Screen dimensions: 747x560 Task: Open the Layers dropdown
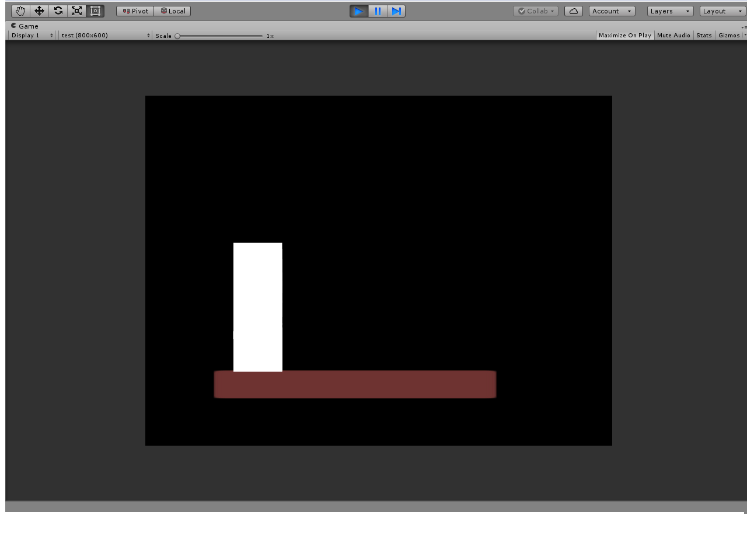(x=668, y=10)
